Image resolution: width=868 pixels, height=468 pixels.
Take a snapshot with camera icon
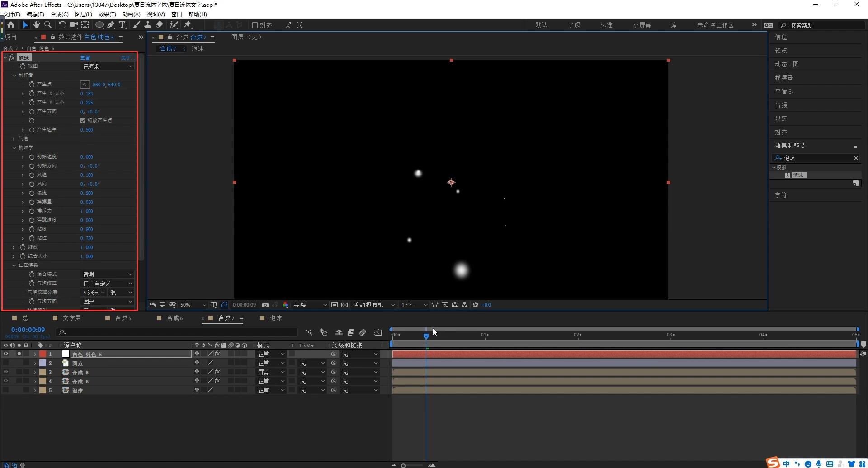tap(265, 305)
